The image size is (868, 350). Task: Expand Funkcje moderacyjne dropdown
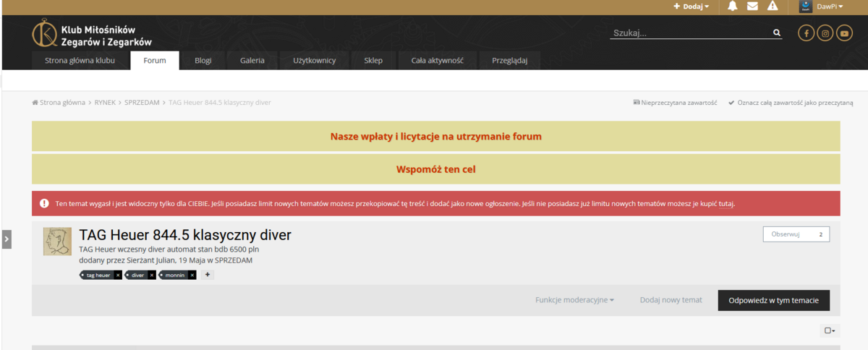[574, 300]
